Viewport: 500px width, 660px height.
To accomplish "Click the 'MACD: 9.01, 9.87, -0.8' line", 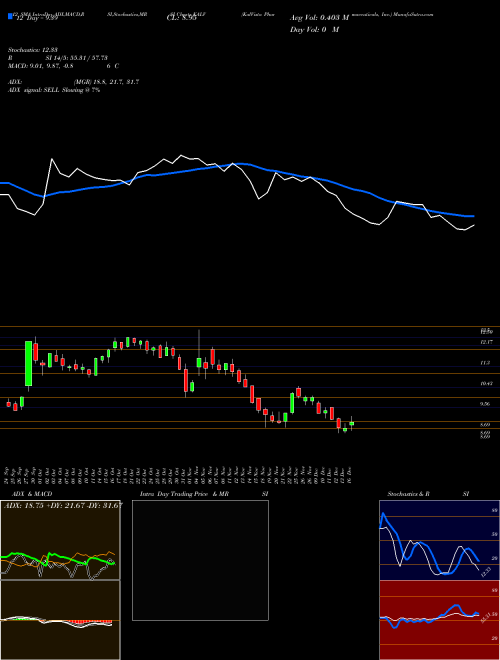I will click(x=41, y=66).
